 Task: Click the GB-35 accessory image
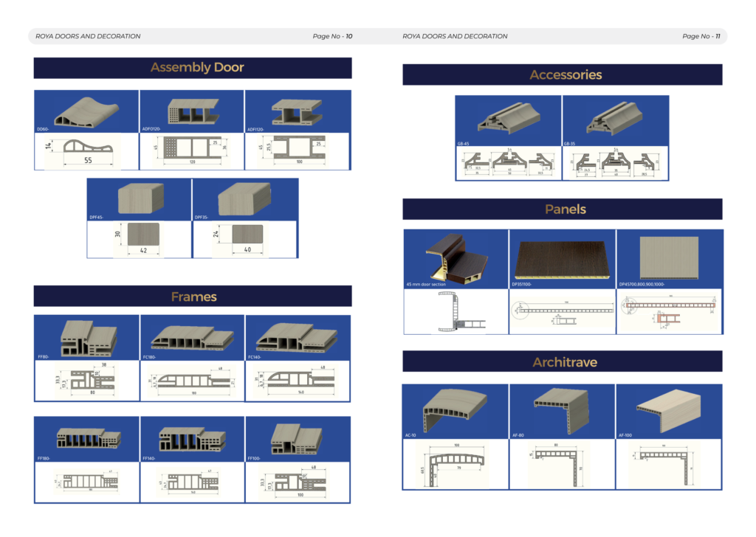[615, 119]
